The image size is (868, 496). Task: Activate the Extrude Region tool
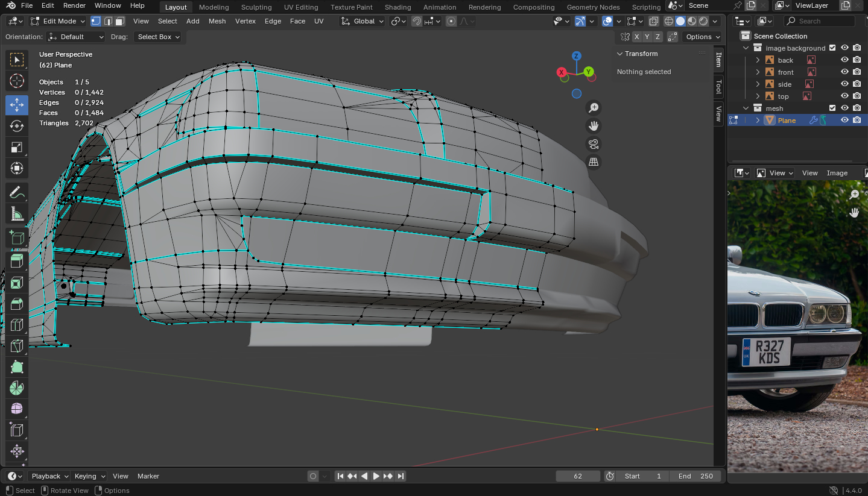tap(17, 261)
